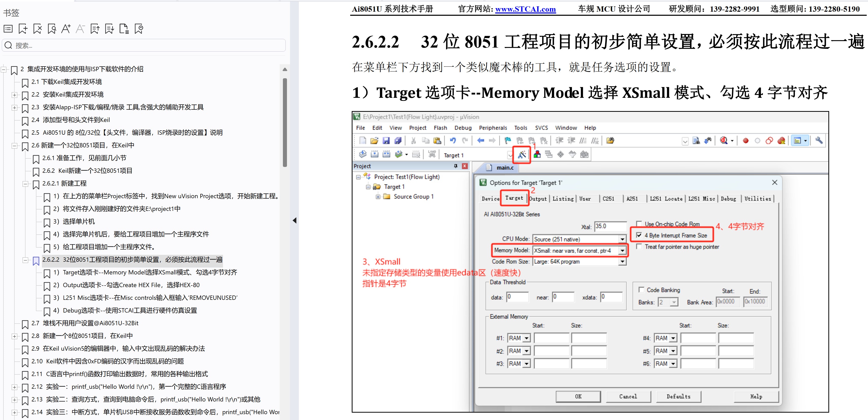Move bookmark down with the arrow-down icon
The image size is (868, 420).
(109, 29)
